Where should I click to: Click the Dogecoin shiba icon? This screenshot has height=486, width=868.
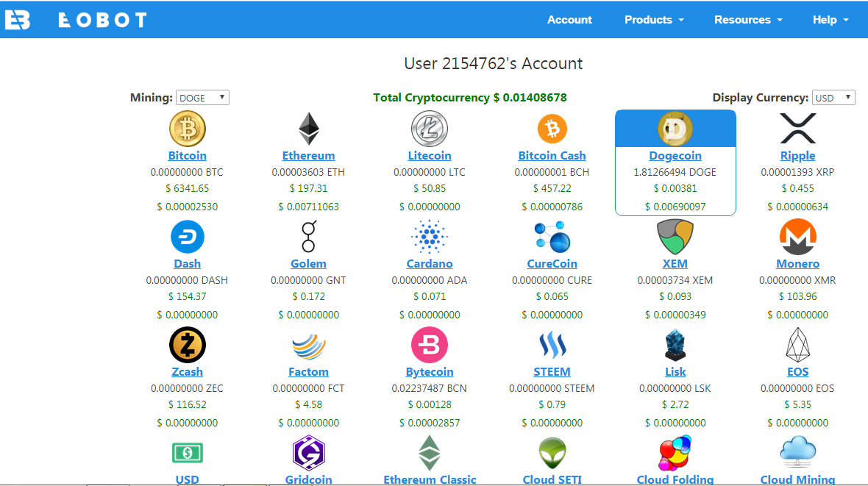coord(675,129)
